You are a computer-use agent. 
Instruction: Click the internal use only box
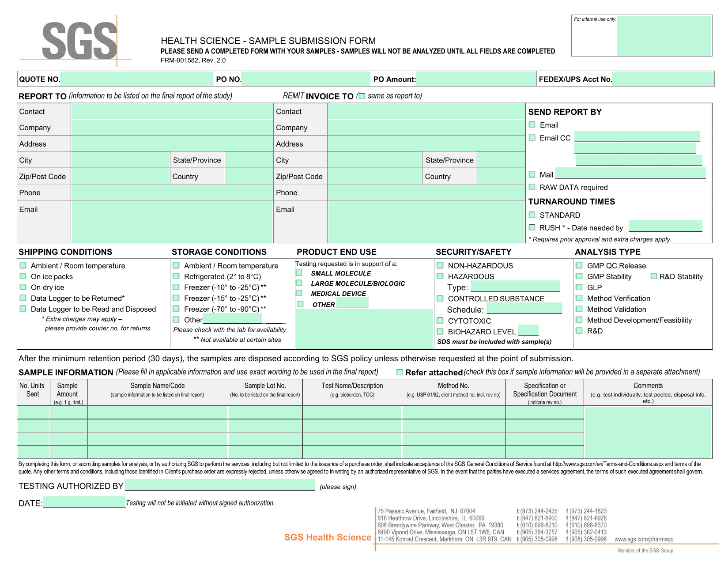(x=664, y=36)
